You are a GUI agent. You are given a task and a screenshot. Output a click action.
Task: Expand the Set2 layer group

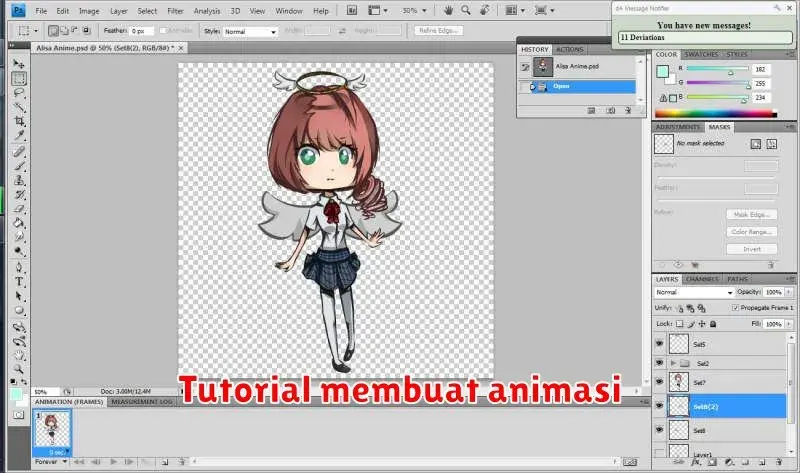[673, 363]
